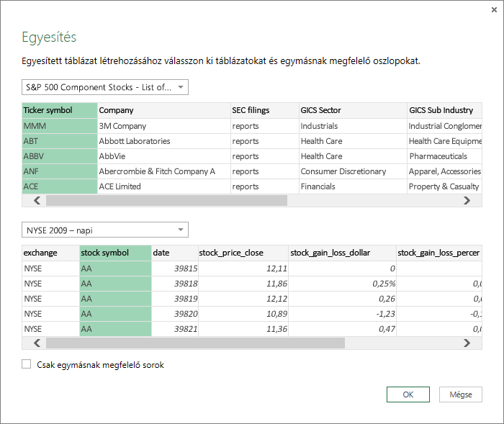Click the Industrial Conglomerates cell
Screen dimensions: 504x424
(x=444, y=126)
